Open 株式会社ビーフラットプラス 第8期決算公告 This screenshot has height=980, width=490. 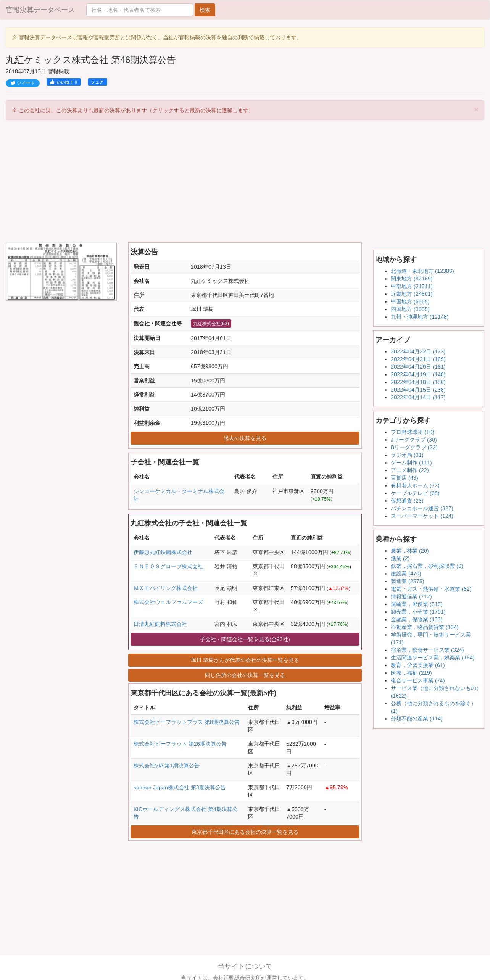click(x=187, y=722)
